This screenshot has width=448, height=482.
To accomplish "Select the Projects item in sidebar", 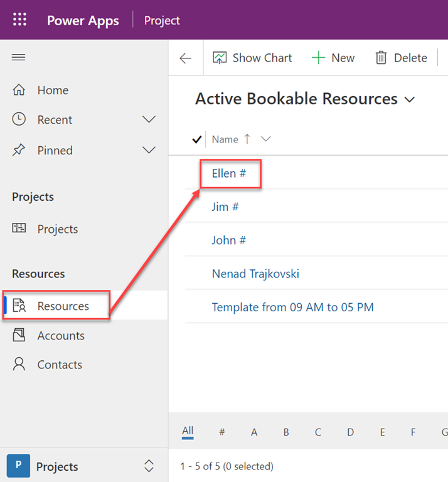I will point(57,229).
